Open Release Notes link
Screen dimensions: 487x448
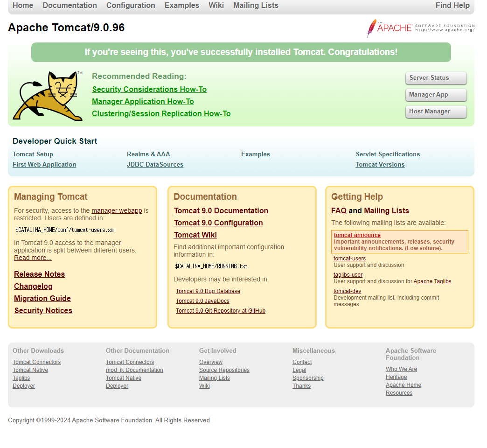tap(40, 274)
